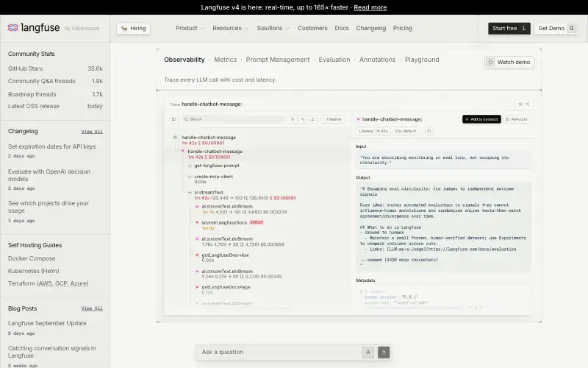Switch to the Metrics tab
This screenshot has height=368, width=588.
[226, 60]
